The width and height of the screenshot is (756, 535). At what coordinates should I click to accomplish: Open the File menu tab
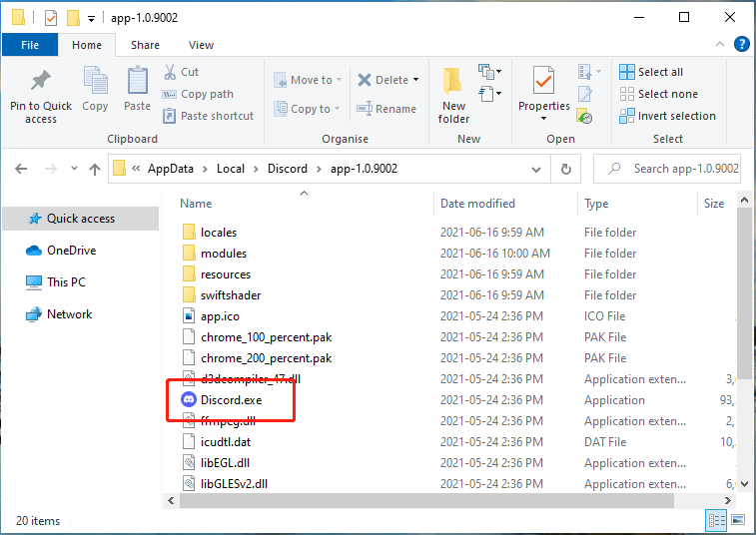[x=30, y=45]
